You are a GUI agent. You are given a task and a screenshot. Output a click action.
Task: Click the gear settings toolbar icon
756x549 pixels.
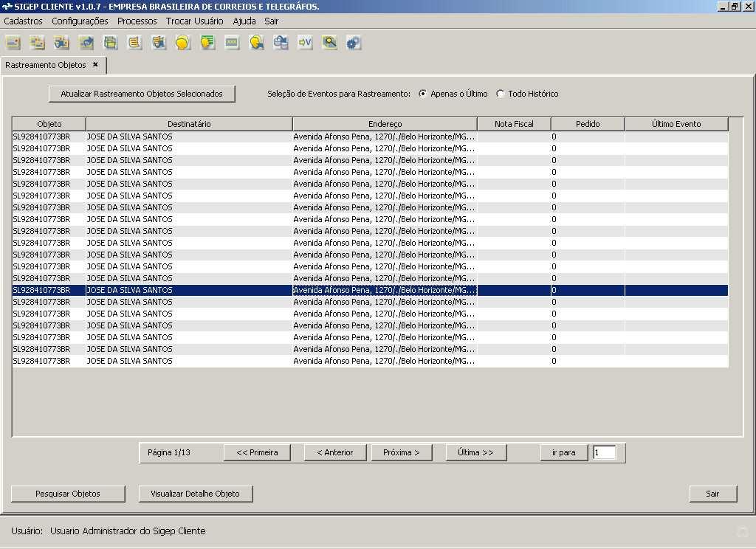(x=354, y=42)
